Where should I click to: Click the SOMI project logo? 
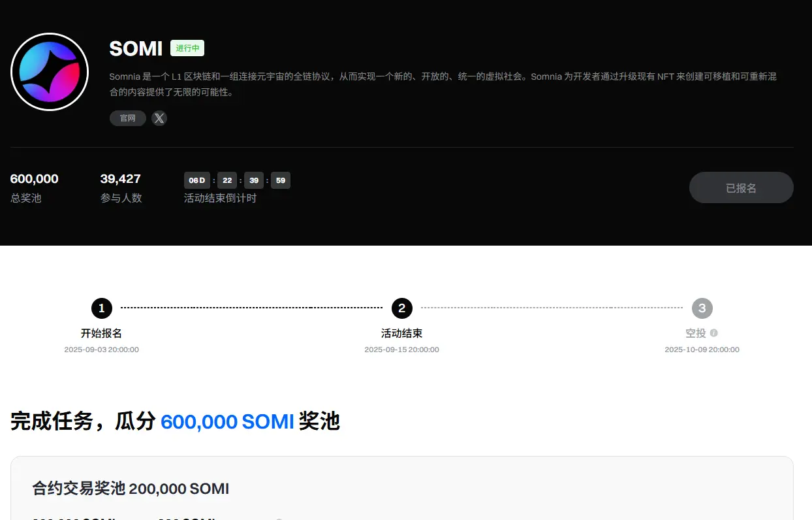pyautogui.click(x=50, y=72)
